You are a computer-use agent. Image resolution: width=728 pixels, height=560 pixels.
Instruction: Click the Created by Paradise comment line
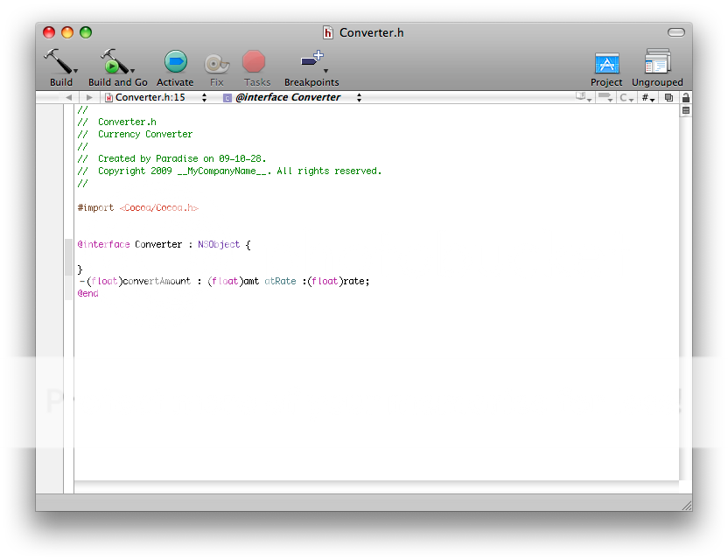point(171,158)
